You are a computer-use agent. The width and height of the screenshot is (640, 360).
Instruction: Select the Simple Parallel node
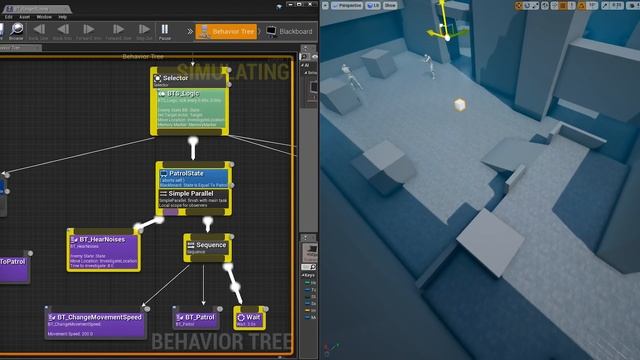pos(194,198)
